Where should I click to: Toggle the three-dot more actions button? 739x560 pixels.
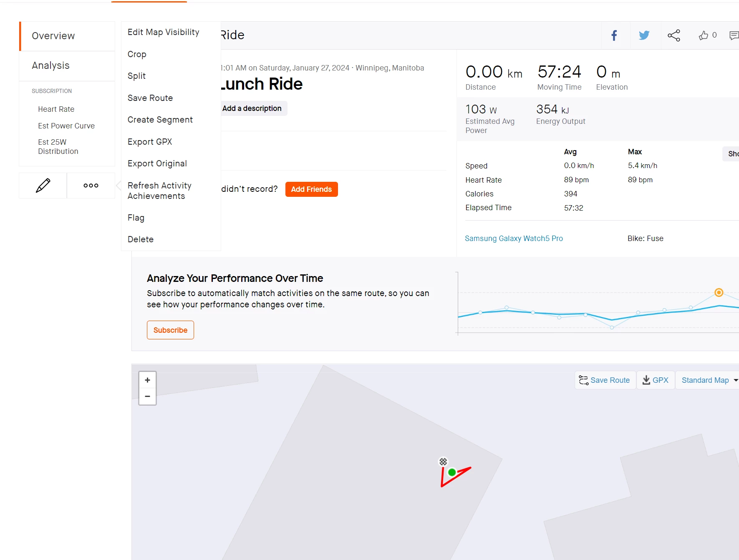coord(91,186)
